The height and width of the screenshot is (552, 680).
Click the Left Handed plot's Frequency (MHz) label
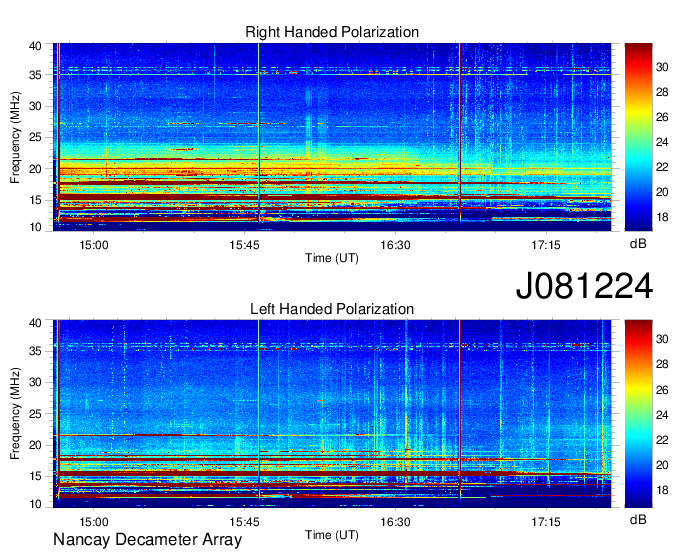pyautogui.click(x=15, y=414)
